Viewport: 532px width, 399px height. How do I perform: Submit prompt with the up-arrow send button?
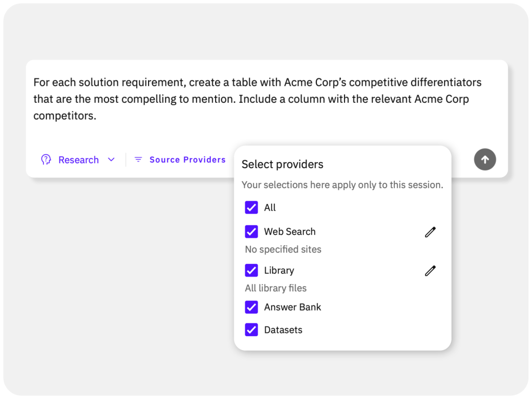coord(485,159)
